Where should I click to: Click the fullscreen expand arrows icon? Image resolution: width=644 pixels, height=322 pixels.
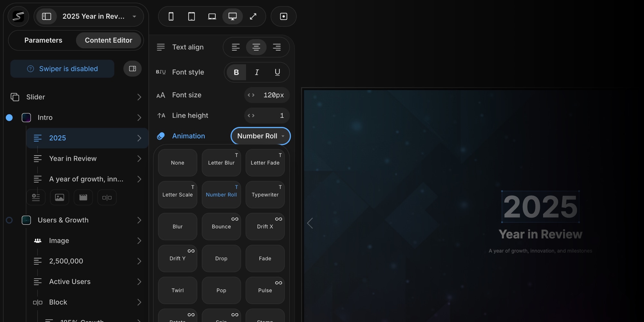point(253,16)
